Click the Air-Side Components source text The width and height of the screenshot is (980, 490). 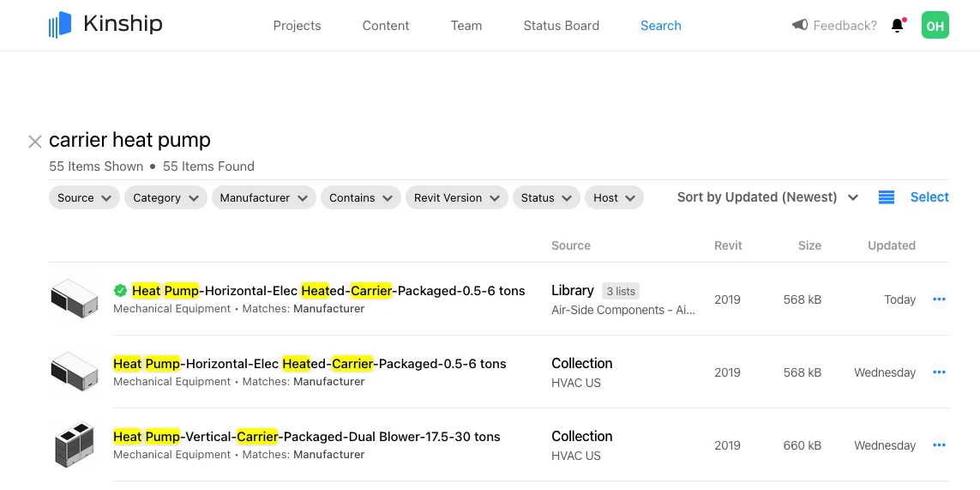[623, 311]
